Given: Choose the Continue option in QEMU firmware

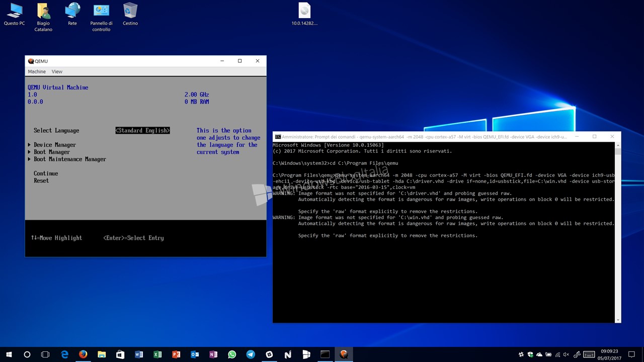Looking at the screenshot, I should pyautogui.click(x=46, y=173).
